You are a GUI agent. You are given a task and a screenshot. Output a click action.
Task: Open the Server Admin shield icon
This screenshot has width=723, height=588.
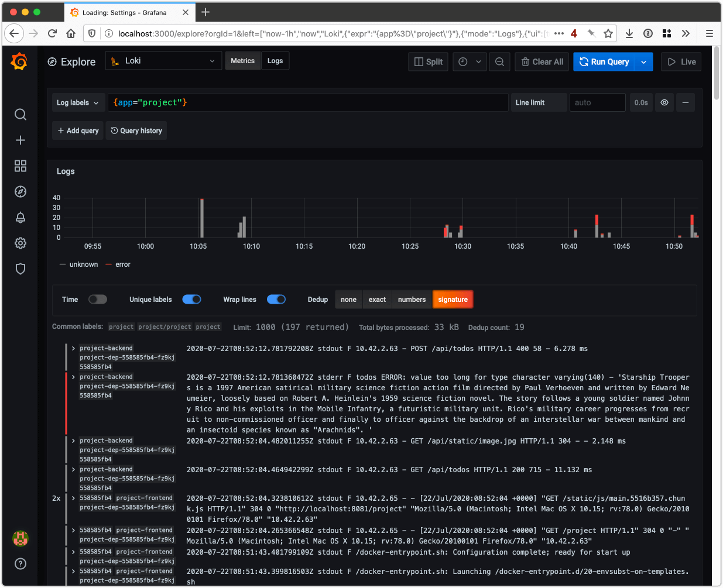click(20, 269)
